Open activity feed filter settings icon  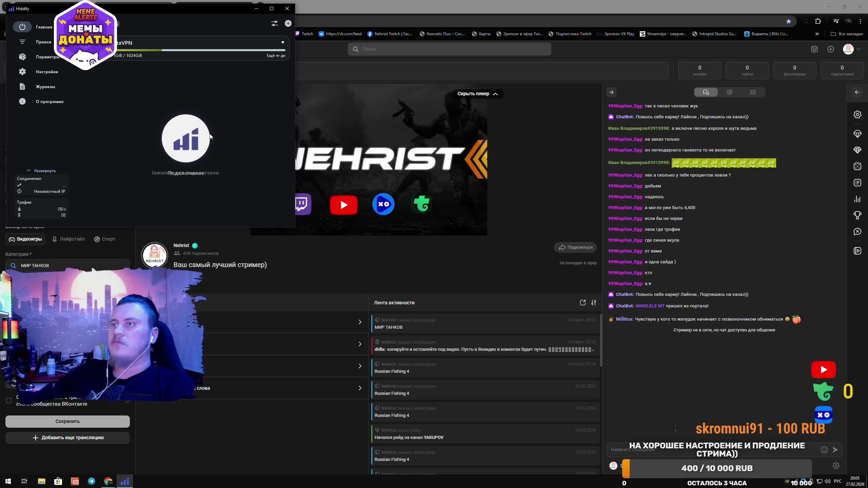[x=593, y=303]
